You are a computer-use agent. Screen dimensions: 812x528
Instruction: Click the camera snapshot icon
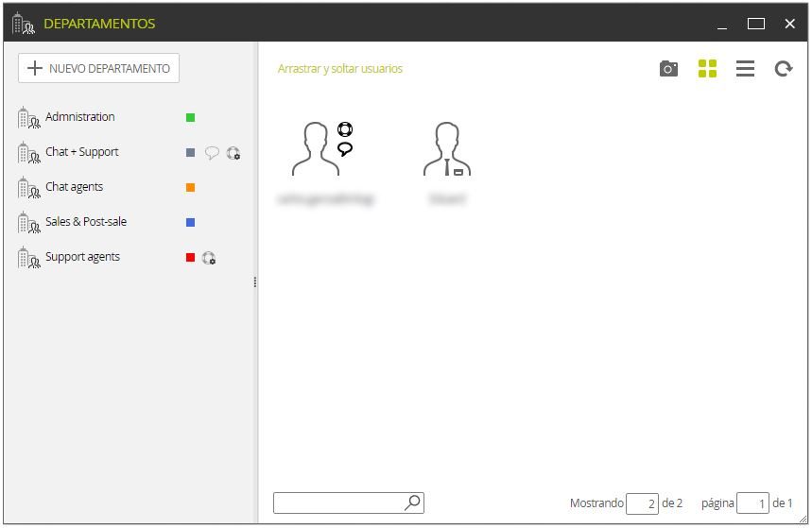point(668,68)
